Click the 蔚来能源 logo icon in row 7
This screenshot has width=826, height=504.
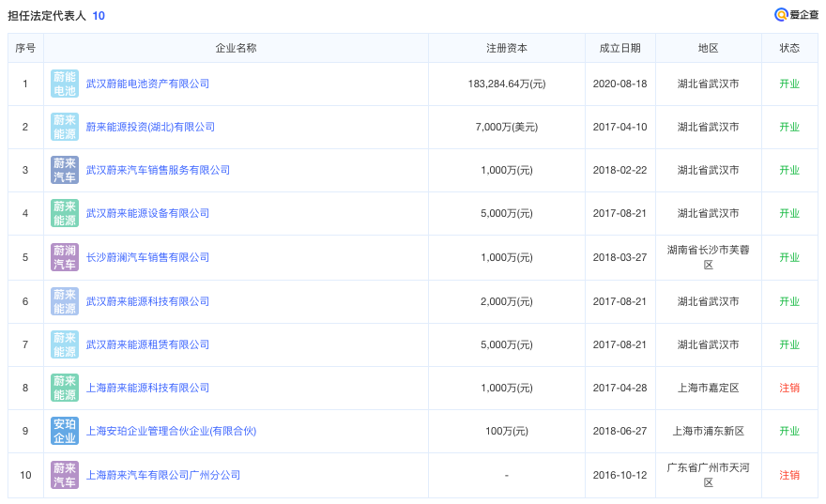coord(65,345)
